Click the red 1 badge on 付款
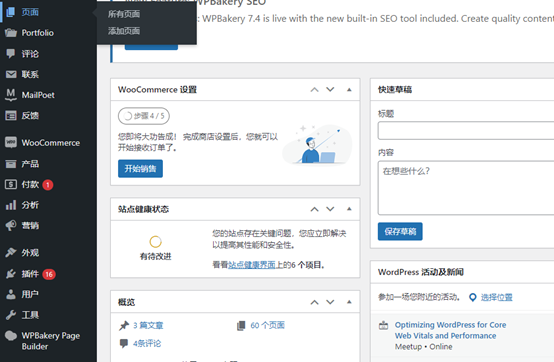Screen dimensions: 554x362 (x=48, y=185)
